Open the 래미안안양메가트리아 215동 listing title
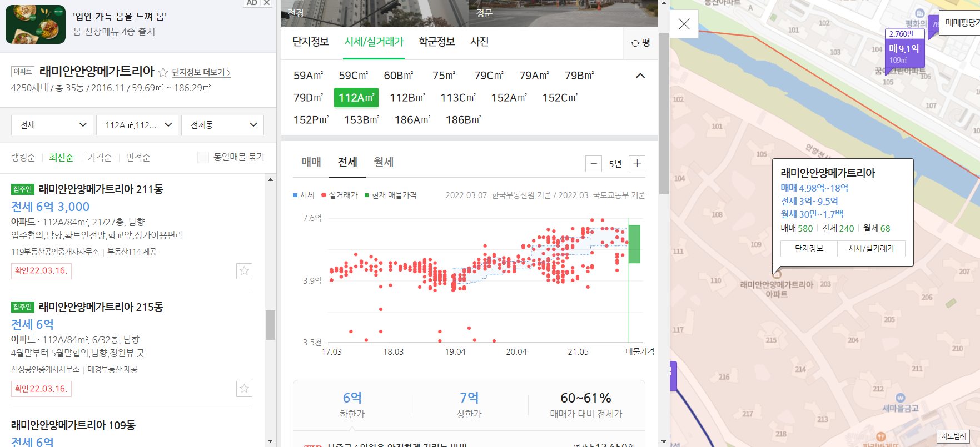 (x=101, y=307)
